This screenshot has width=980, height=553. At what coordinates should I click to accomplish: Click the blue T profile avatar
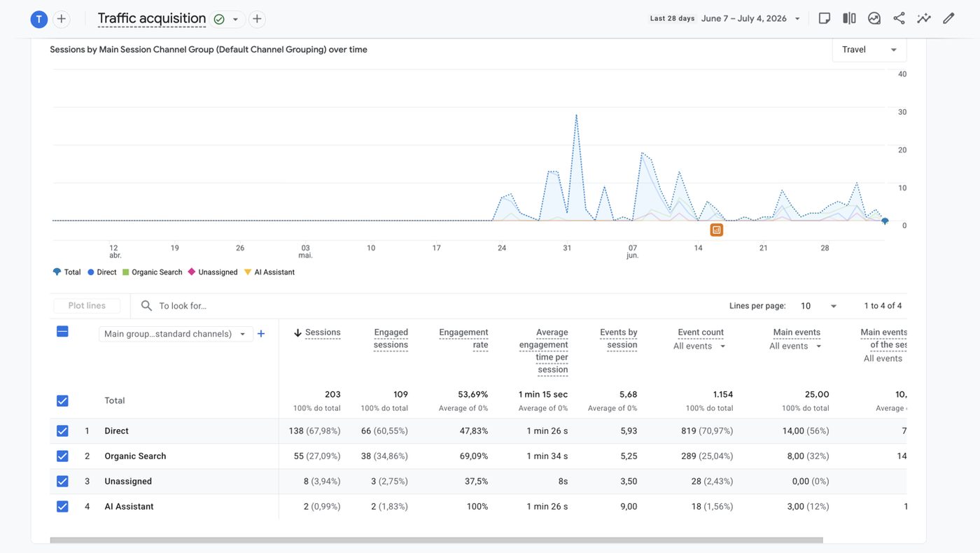tap(39, 19)
